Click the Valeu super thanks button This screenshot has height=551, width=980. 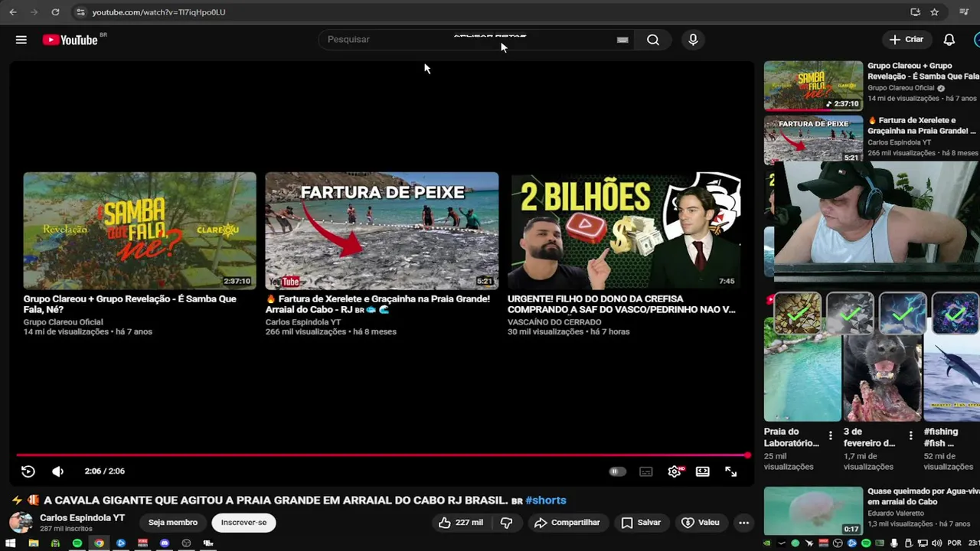click(701, 523)
